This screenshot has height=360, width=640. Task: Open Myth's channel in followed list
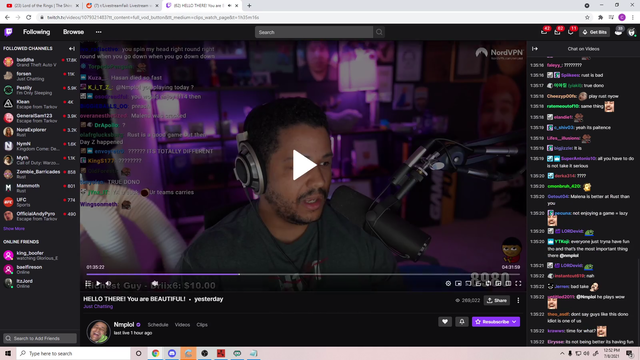40,160
